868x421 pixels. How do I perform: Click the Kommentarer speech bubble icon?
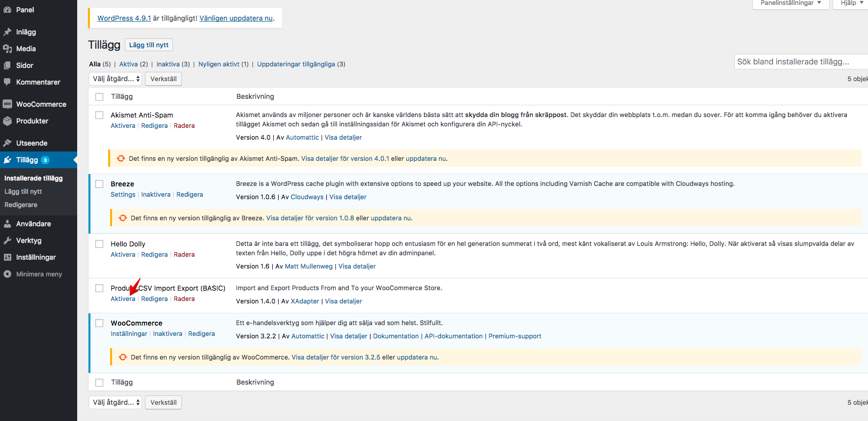tap(7, 82)
